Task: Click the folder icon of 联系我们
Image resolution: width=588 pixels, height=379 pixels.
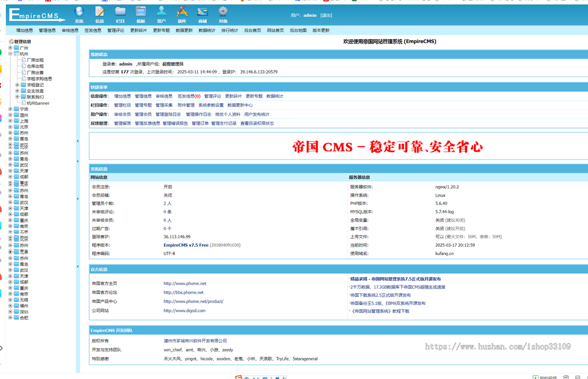Action: pos(23,97)
